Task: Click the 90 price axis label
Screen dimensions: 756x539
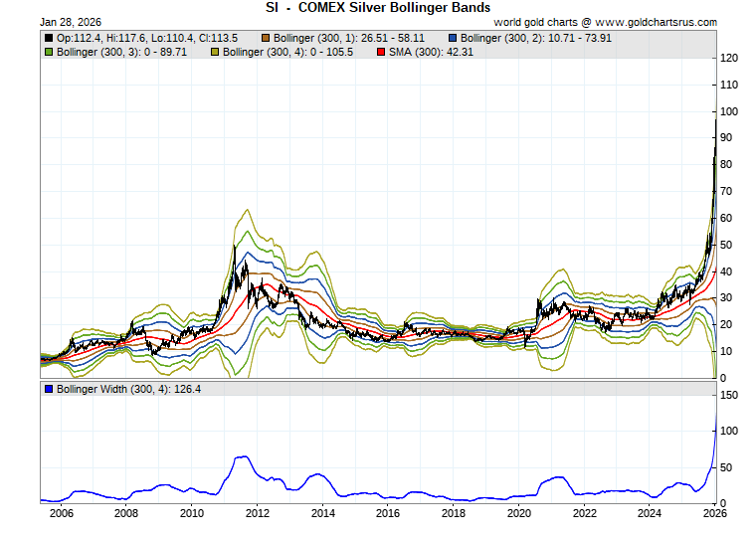Action: (726, 138)
